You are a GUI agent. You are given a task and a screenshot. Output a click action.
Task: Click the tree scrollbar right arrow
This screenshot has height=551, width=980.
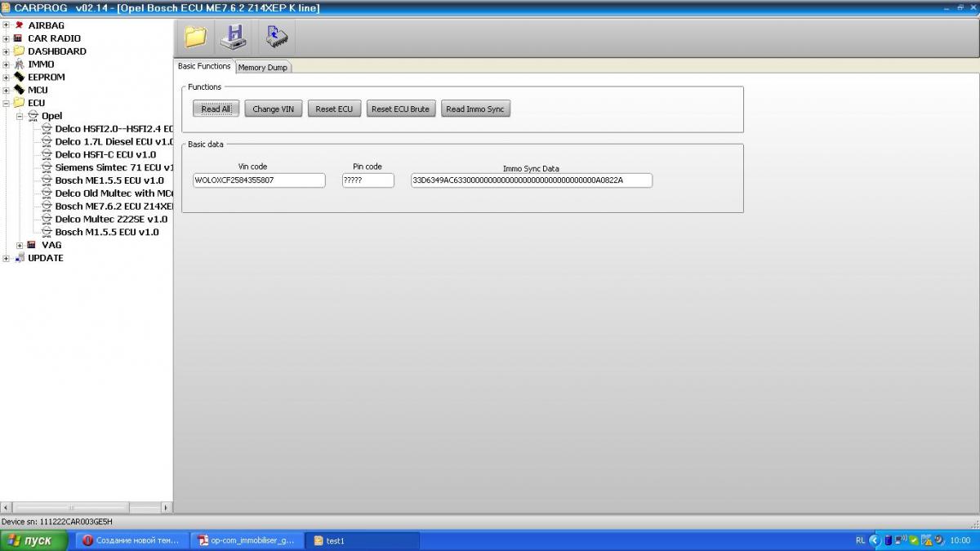[x=167, y=507]
